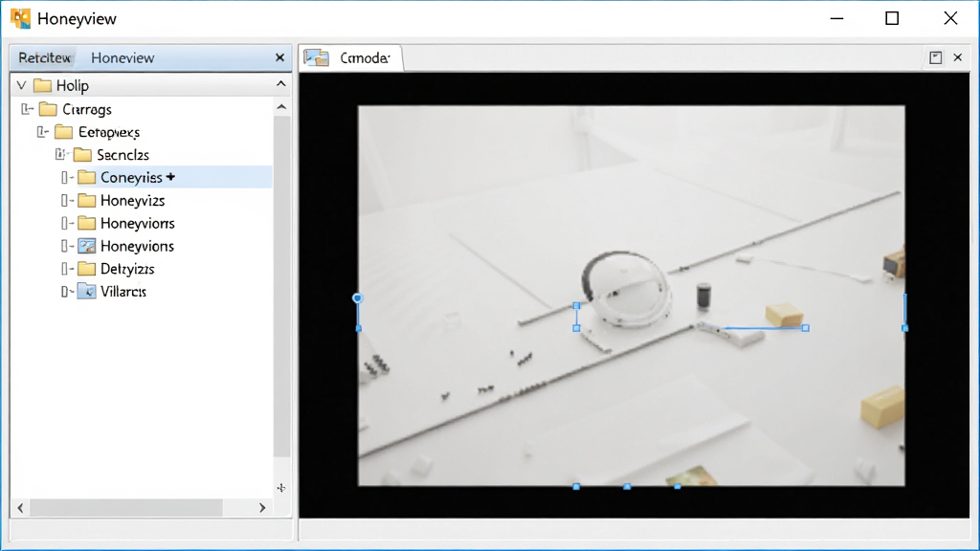
Task: Collapse the Holip root folder
Action: click(21, 85)
